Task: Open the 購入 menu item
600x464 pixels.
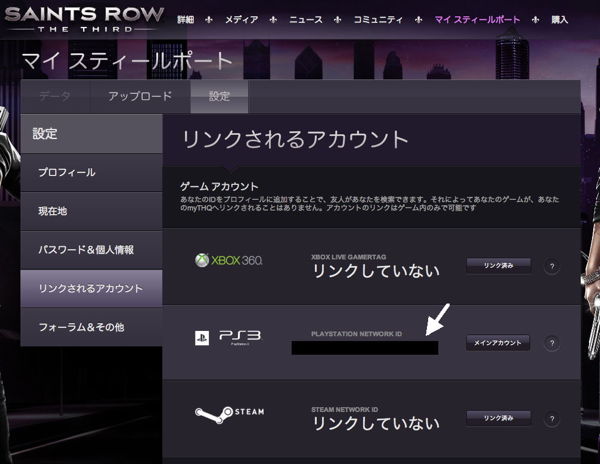Action: point(559,20)
